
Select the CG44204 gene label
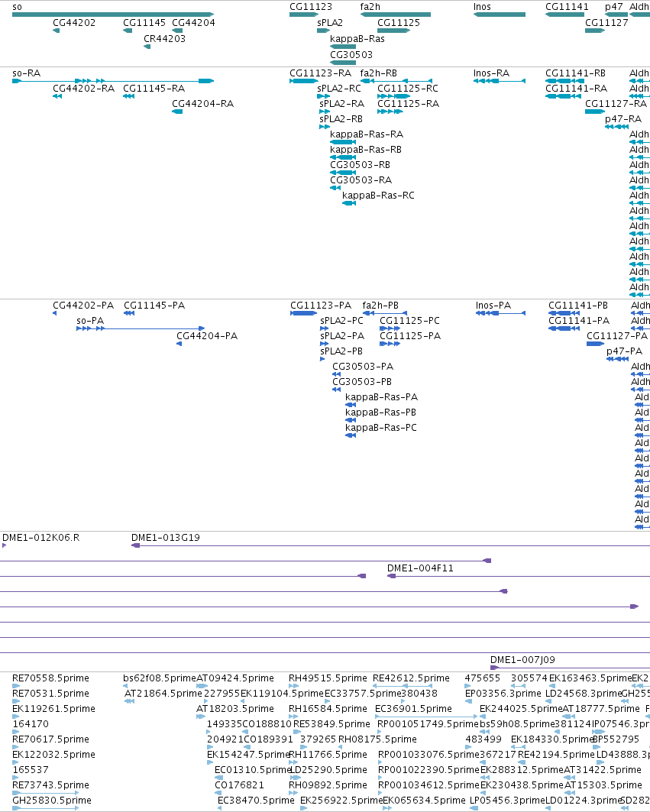[193, 23]
